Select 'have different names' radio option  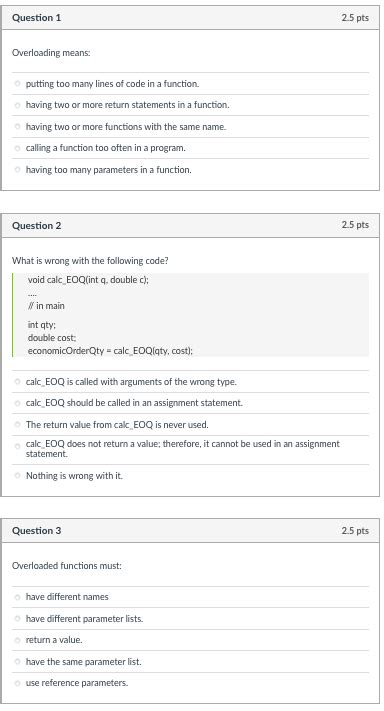click(17, 597)
